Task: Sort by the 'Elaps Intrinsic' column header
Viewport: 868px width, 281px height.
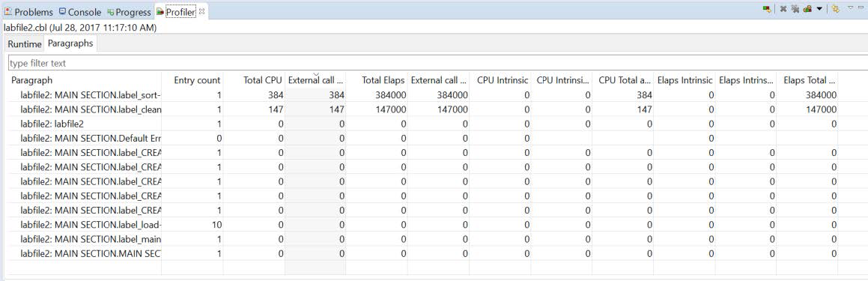Action: click(685, 80)
